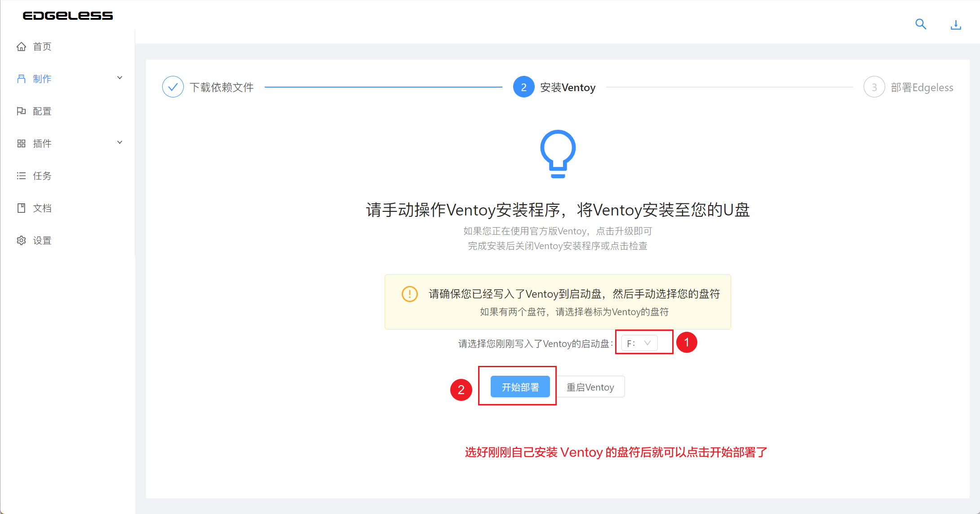Click text 如果有两个盘符，请选择卷标为Ventoy的盘符

point(574,312)
